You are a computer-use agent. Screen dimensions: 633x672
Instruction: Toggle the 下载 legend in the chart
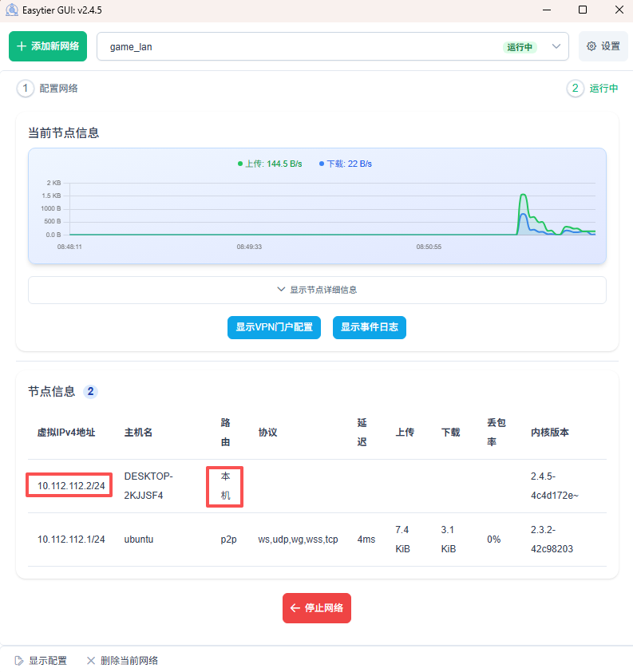(346, 164)
